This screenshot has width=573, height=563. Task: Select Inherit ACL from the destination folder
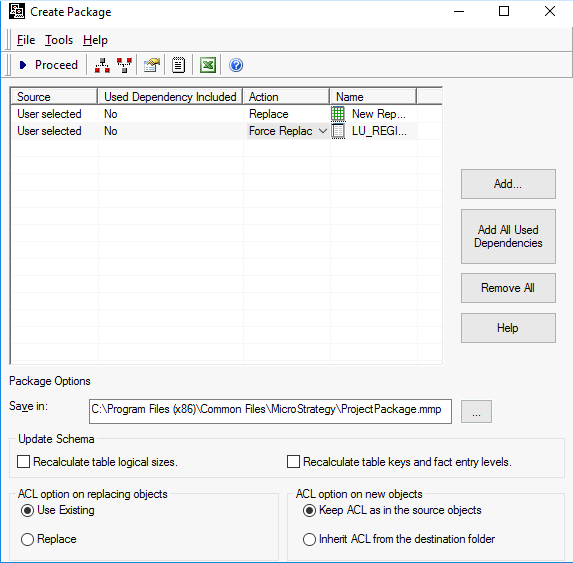(309, 539)
